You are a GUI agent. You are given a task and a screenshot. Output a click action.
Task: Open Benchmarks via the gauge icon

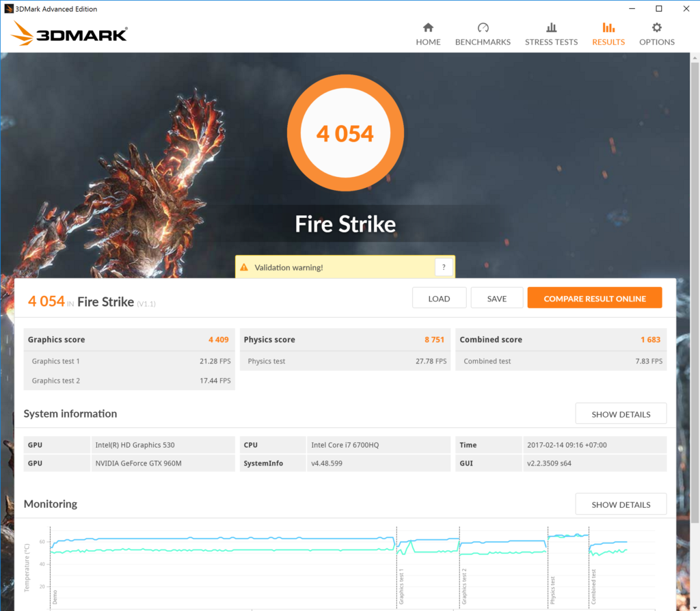tap(483, 27)
